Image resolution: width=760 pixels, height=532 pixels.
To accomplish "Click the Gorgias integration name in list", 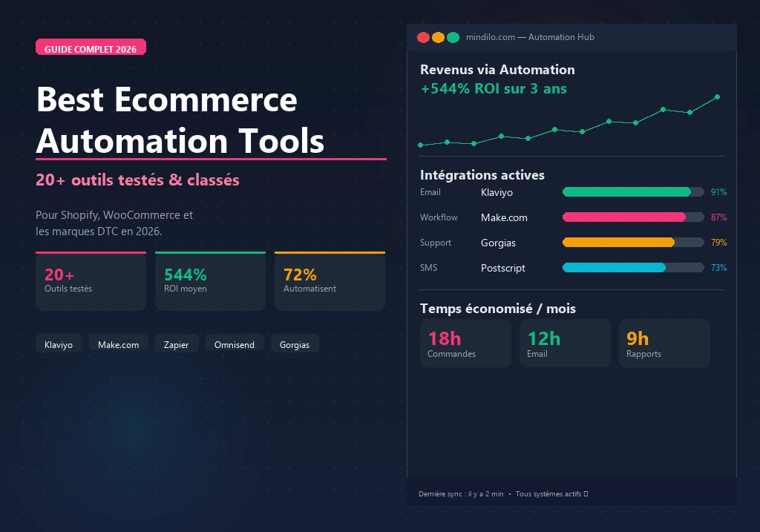I will (498, 243).
